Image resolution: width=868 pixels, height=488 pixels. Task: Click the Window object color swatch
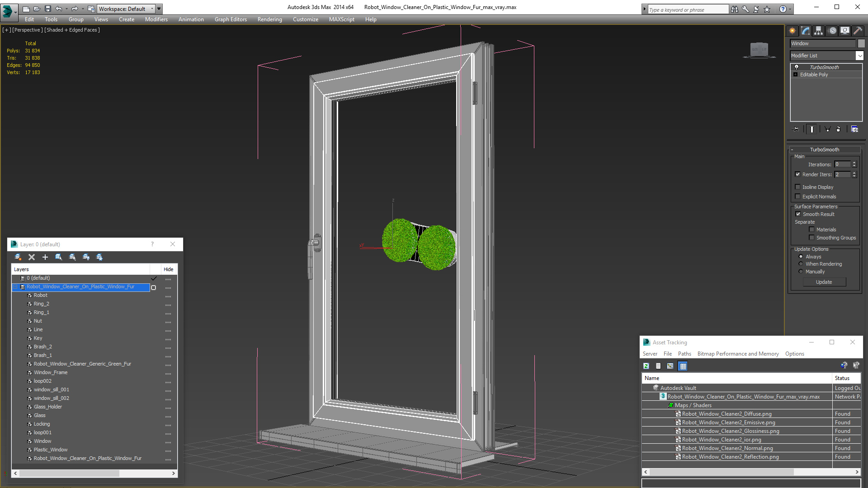click(861, 43)
